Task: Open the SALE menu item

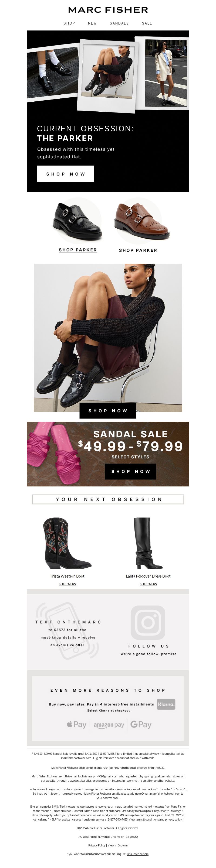Action: (x=147, y=23)
